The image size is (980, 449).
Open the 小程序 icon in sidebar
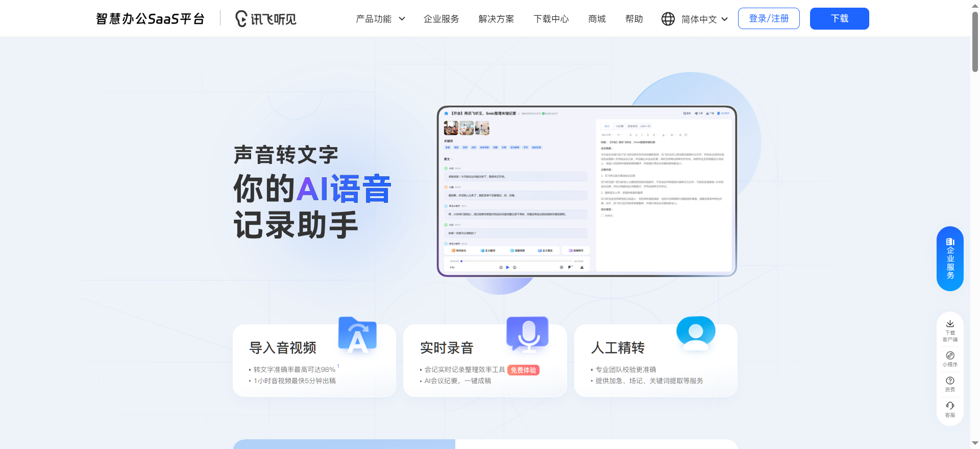[950, 356]
